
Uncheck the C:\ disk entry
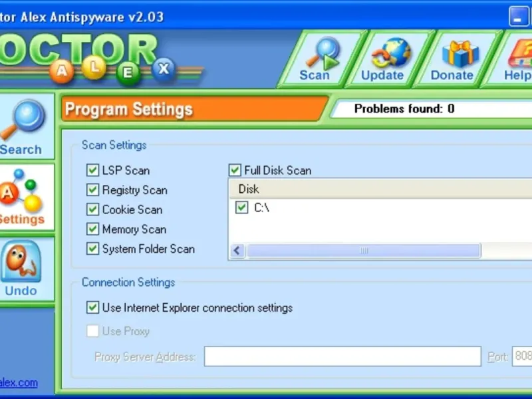click(x=241, y=207)
